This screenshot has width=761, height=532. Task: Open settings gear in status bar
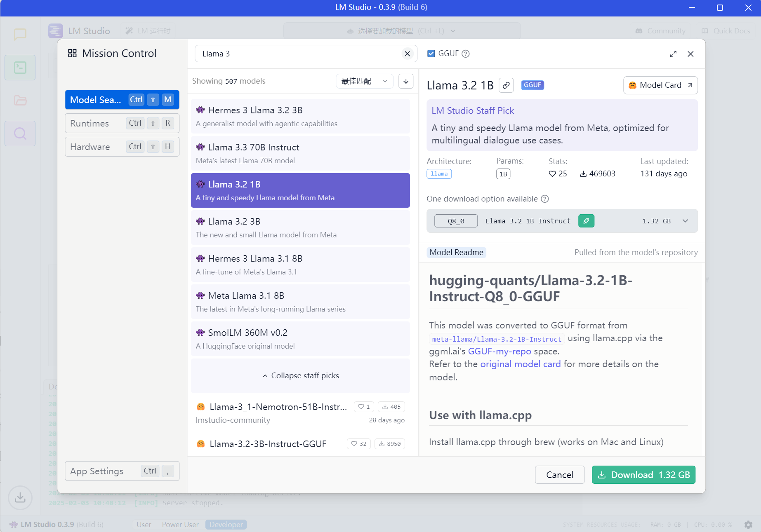(748, 525)
